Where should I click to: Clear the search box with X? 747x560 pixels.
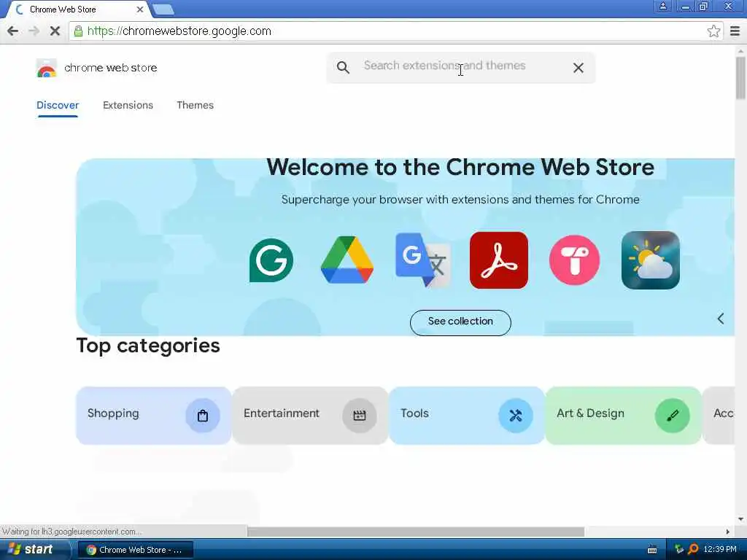pyautogui.click(x=578, y=68)
